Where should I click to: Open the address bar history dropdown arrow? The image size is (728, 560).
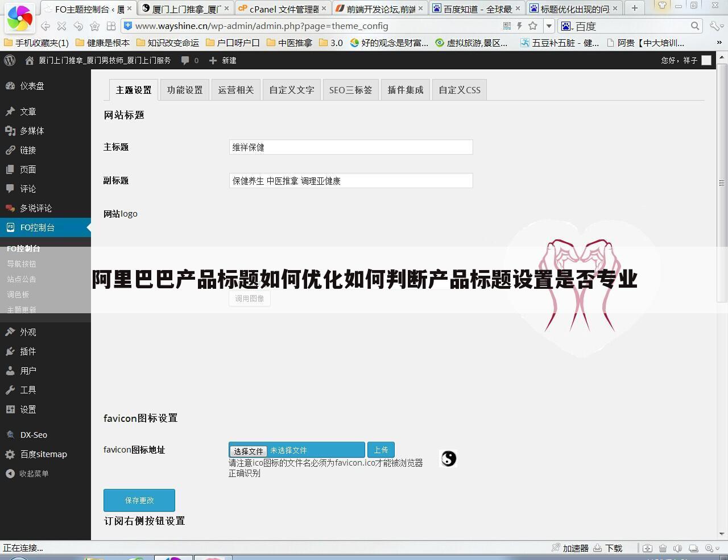pyautogui.click(x=549, y=26)
